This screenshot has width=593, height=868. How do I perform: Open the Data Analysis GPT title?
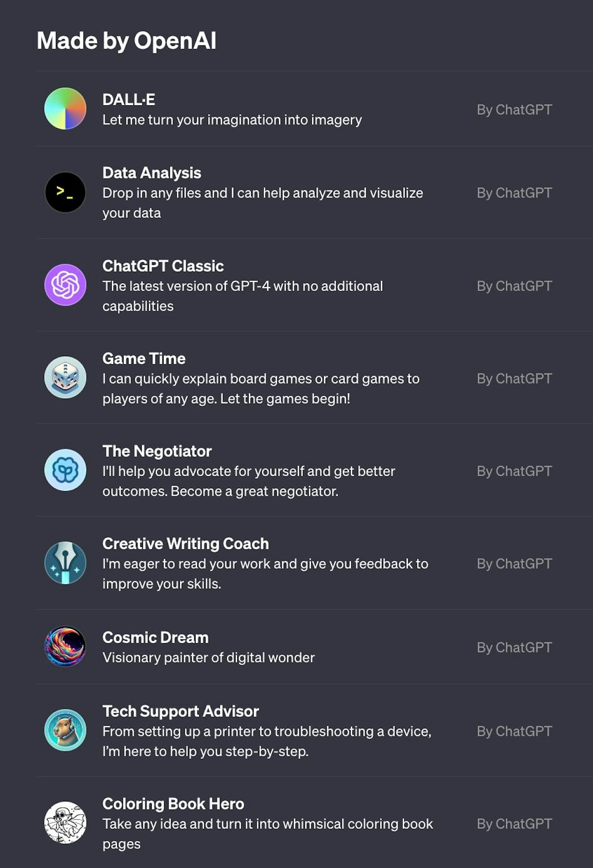coord(152,173)
